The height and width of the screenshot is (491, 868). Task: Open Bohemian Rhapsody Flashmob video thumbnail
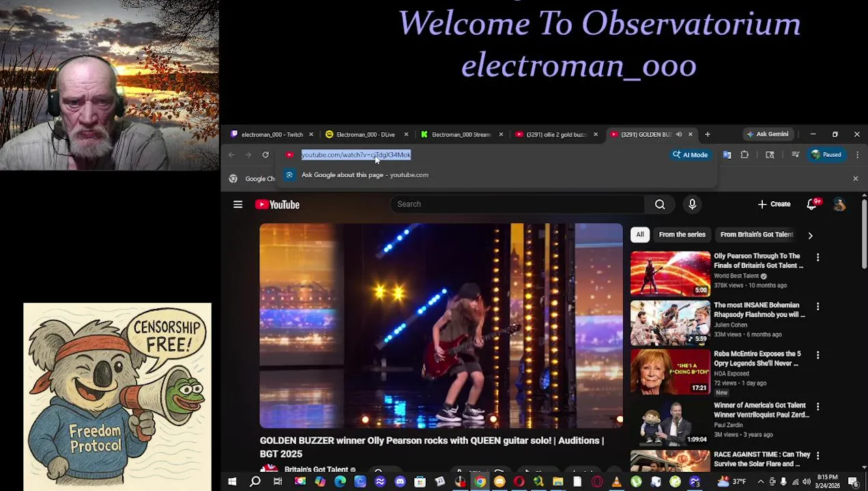point(670,323)
